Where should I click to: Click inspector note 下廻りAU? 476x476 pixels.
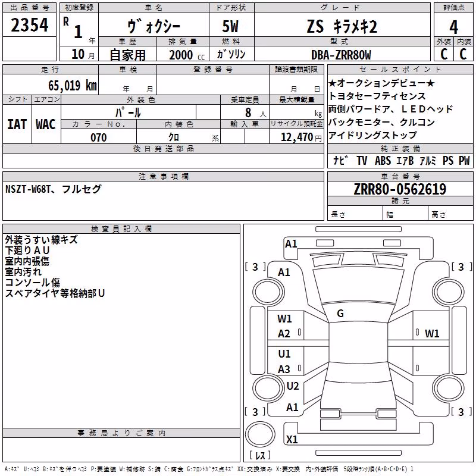[x=27, y=250]
